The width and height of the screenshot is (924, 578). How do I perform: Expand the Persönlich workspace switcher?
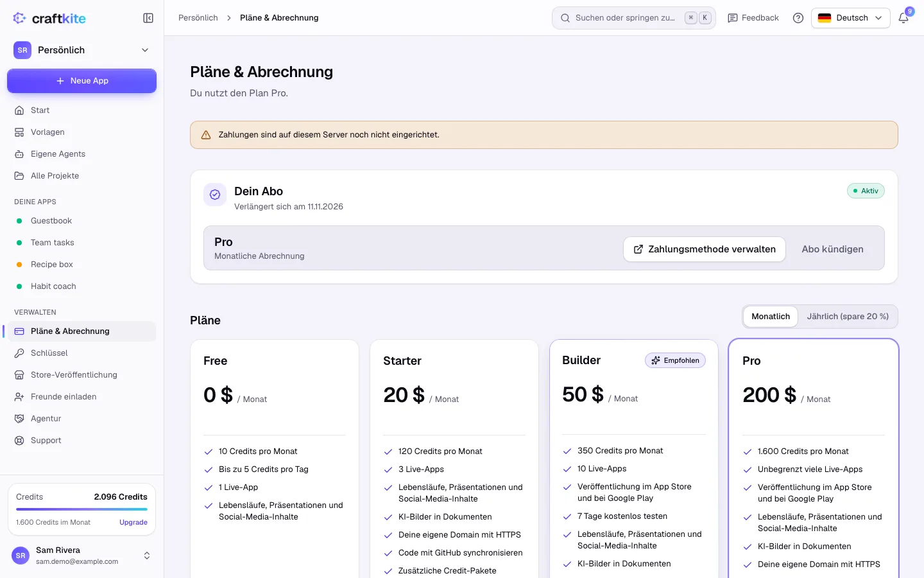pyautogui.click(x=81, y=50)
